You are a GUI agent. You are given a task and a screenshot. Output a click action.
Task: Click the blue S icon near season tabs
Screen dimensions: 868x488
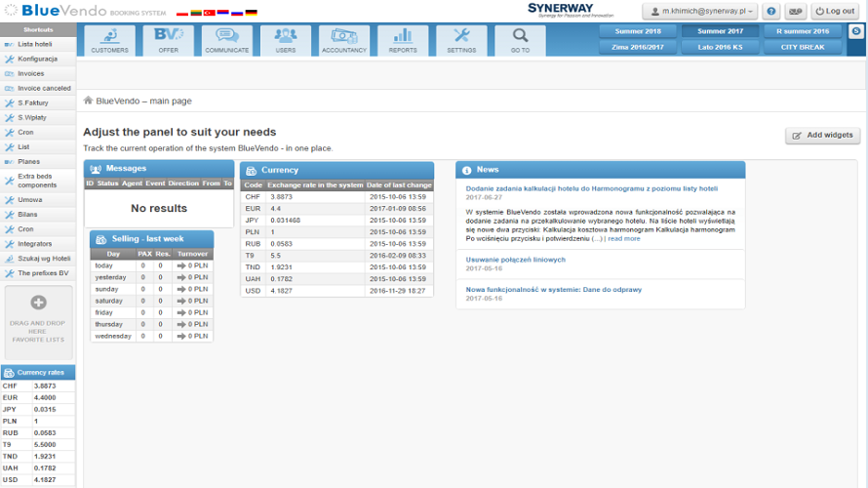pyautogui.click(x=856, y=31)
